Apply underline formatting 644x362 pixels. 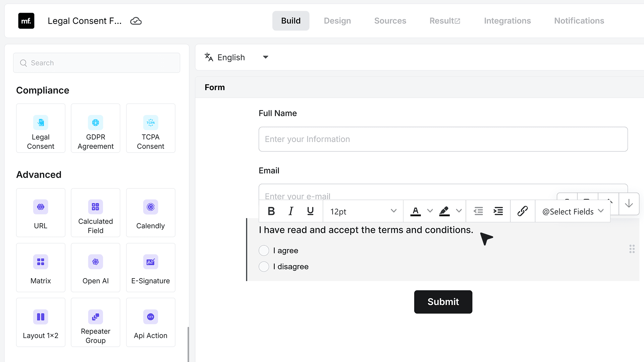[x=310, y=211]
